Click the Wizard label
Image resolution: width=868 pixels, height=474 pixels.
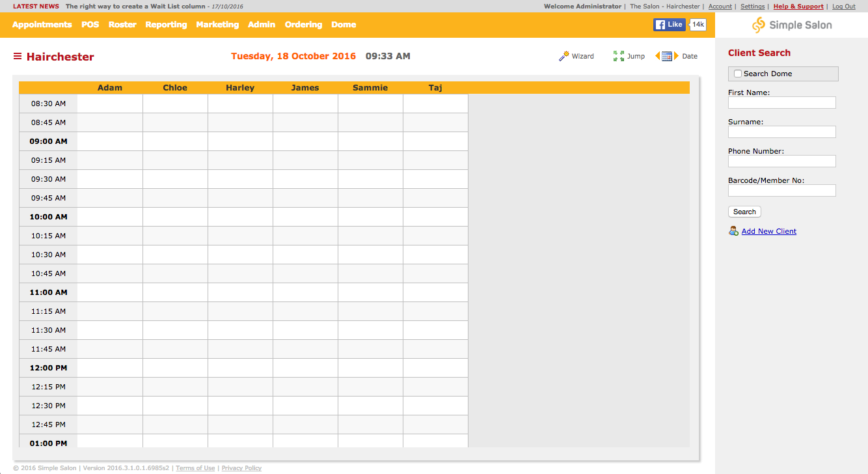point(582,57)
